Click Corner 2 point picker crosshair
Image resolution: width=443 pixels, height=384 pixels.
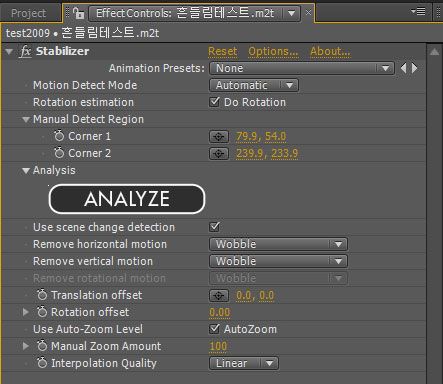coord(219,153)
